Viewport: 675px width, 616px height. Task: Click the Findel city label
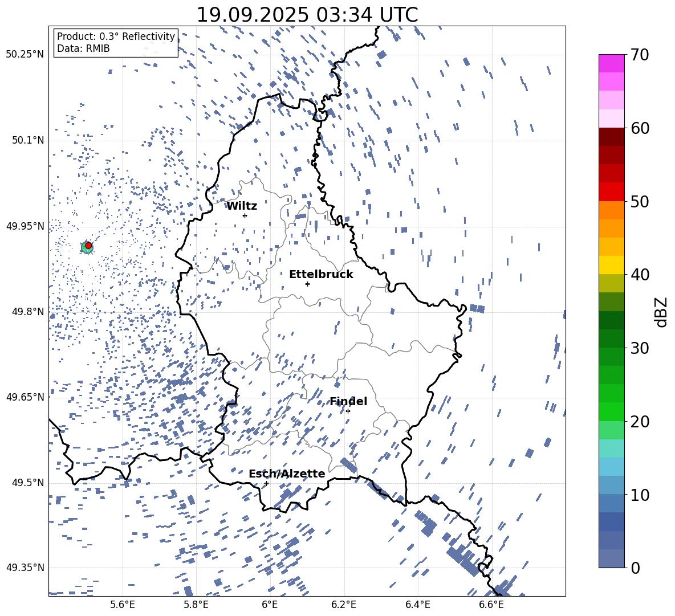click(x=348, y=401)
